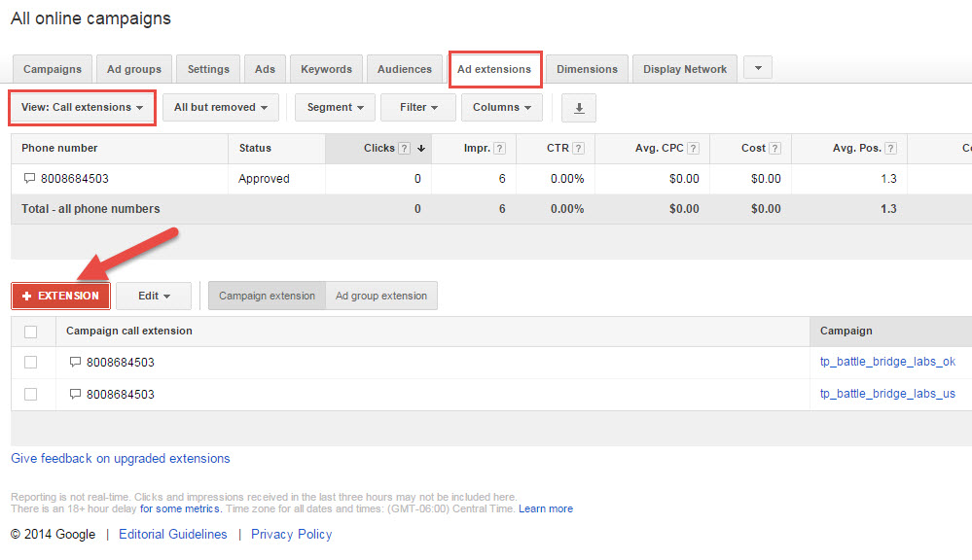This screenshot has width=972, height=560.
Task: Click the Impr. column help icon
Action: tap(499, 149)
